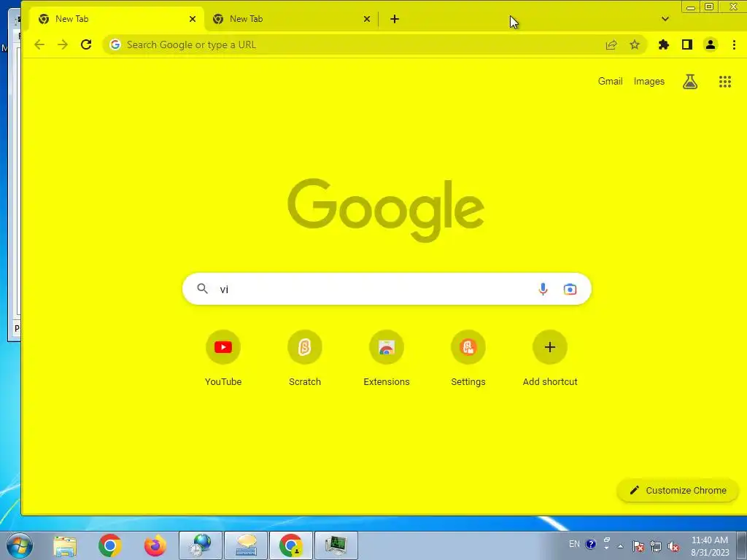Switch to the active Chrome window on taskbar
Image resolution: width=747 pixels, height=560 pixels.
tap(291, 545)
